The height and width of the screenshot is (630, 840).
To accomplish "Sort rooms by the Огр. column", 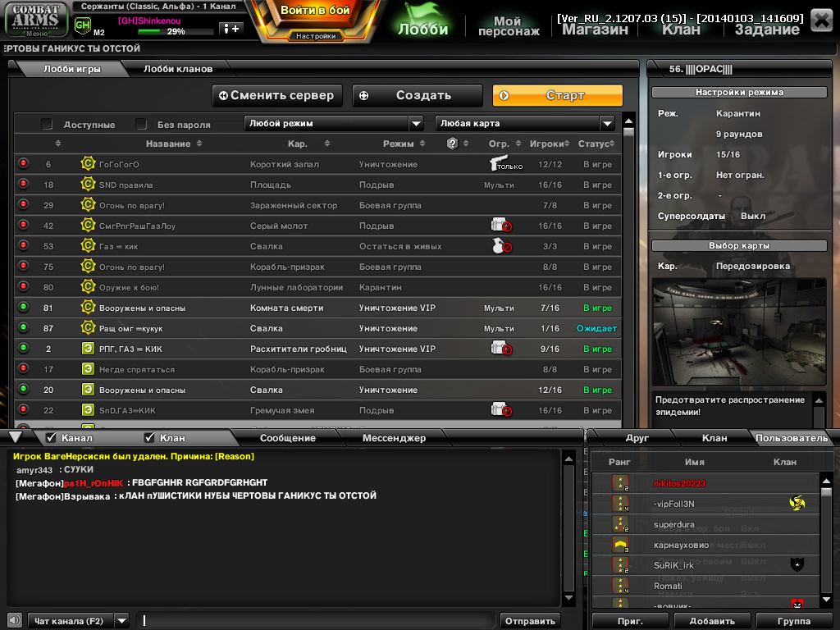I will pos(504,144).
